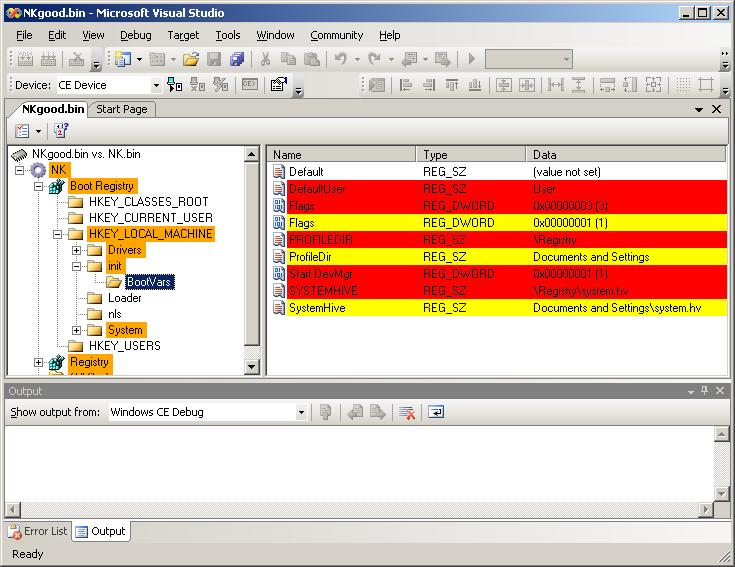Click the CE> target control icon
Screen dimensions: 735x567
click(x=249, y=85)
